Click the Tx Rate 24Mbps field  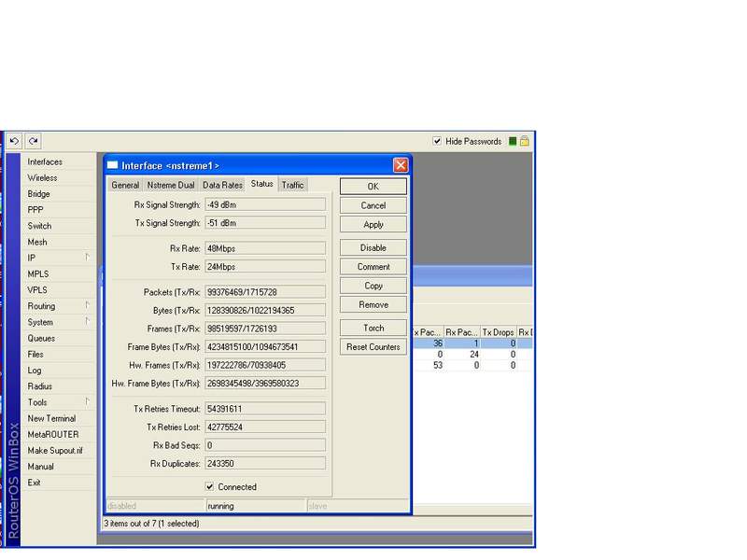[265, 267]
